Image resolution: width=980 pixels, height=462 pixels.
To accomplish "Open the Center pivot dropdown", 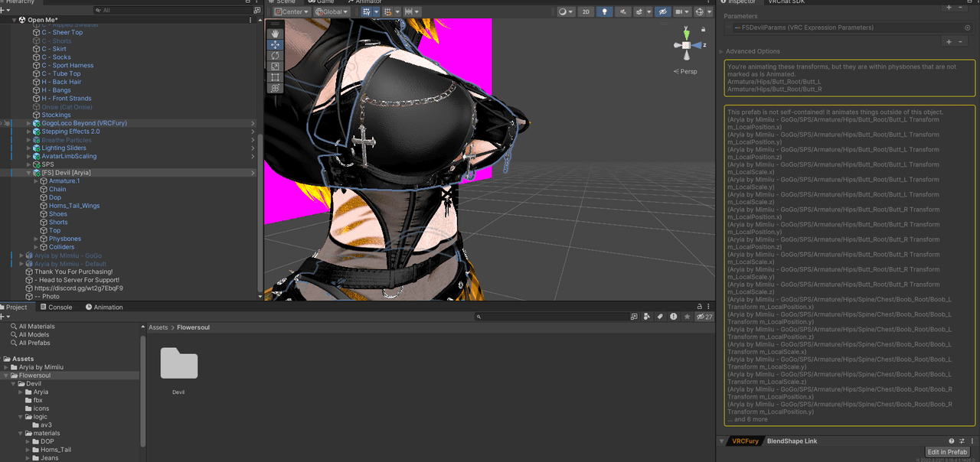I will pos(292,12).
